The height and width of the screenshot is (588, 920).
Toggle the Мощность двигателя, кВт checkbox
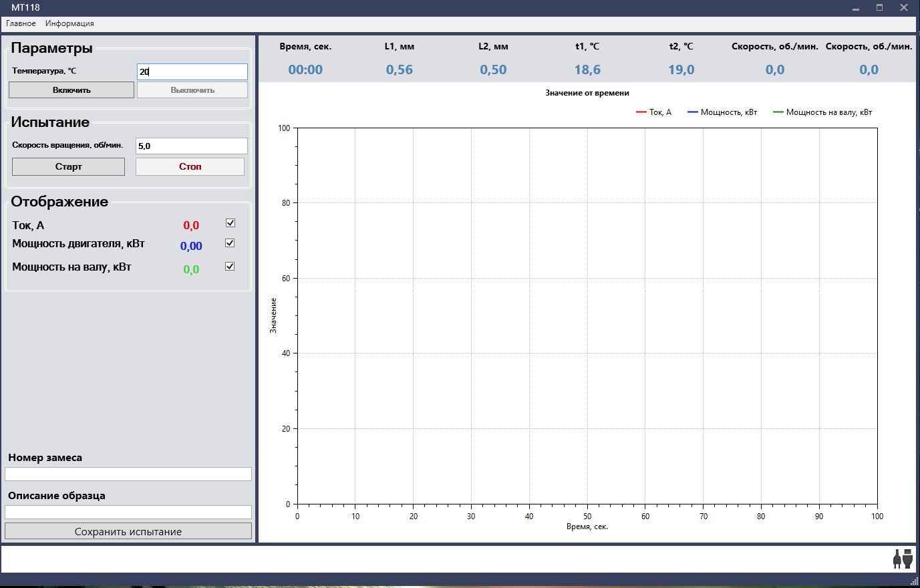coord(230,243)
